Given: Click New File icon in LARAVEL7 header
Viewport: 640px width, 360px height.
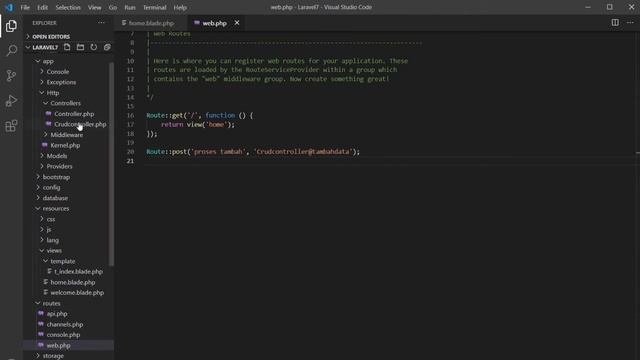Looking at the screenshot, I should (x=67, y=47).
